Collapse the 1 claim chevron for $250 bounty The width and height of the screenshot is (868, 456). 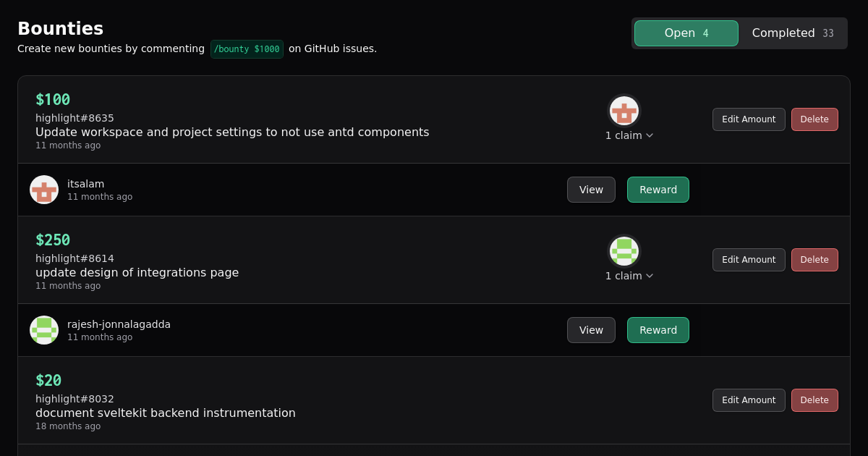tap(650, 276)
